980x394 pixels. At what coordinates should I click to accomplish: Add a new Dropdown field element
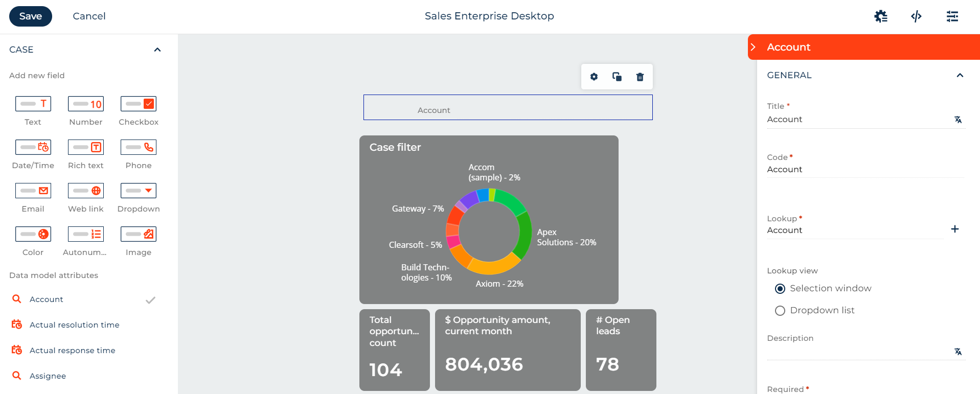139,198
